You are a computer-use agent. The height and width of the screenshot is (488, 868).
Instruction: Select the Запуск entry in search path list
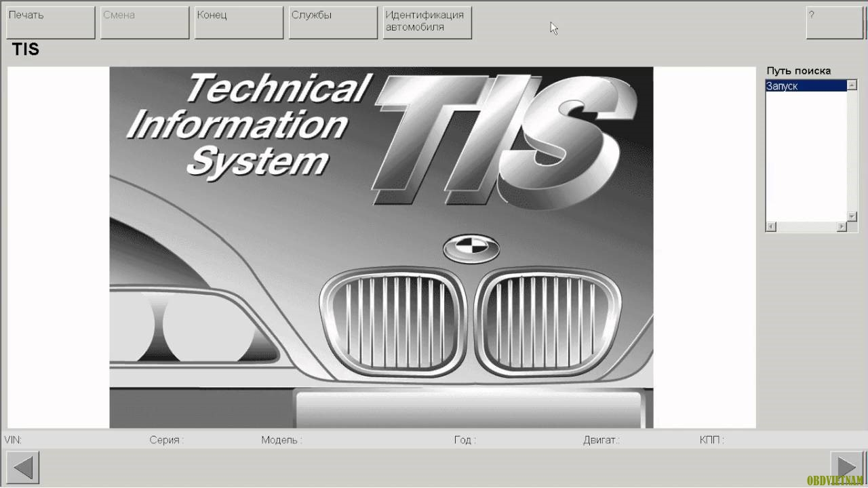point(806,86)
